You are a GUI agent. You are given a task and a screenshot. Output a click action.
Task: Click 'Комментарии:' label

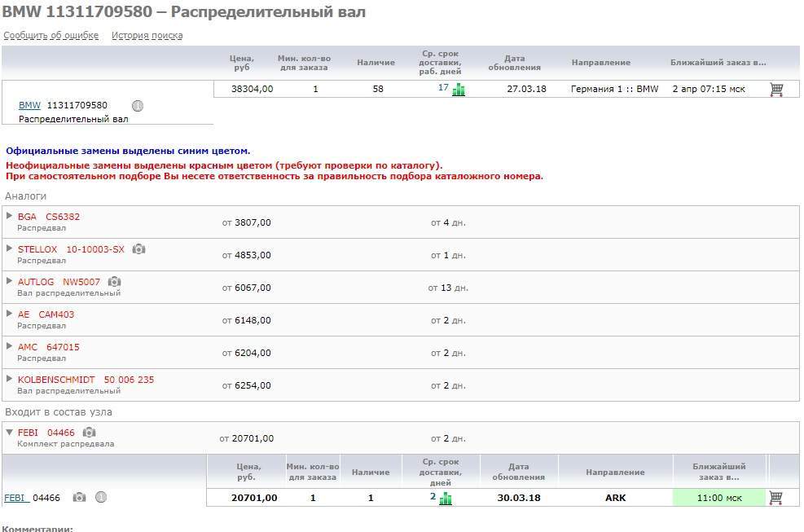[x=37, y=528]
